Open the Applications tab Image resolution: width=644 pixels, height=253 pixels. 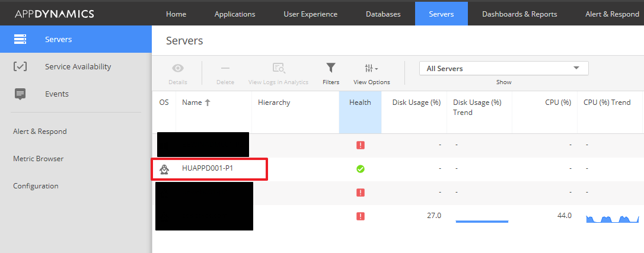click(x=234, y=14)
